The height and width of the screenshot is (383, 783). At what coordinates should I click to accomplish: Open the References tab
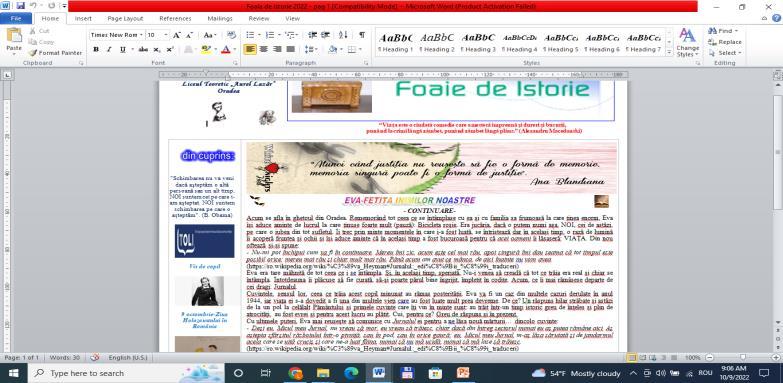(175, 18)
